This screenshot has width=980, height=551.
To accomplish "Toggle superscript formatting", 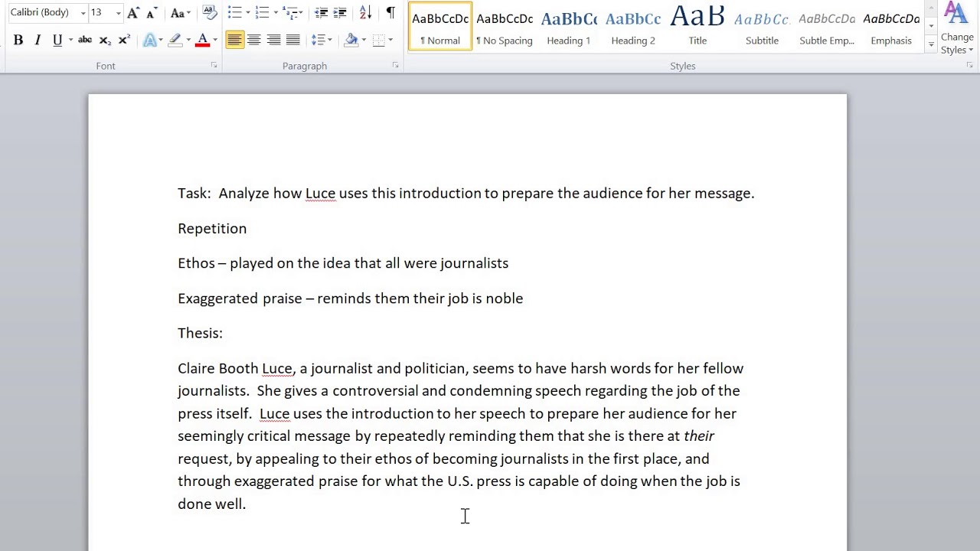I will coord(124,40).
